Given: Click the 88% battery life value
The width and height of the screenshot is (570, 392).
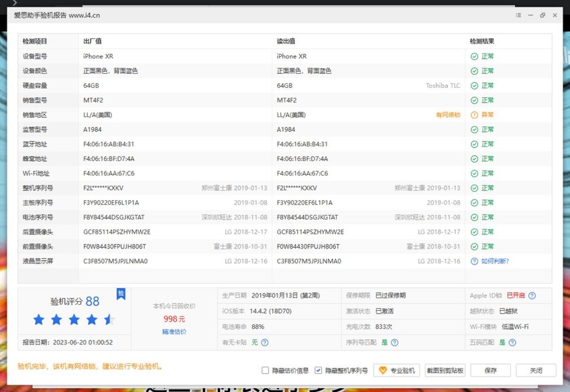Looking at the screenshot, I should (x=258, y=326).
